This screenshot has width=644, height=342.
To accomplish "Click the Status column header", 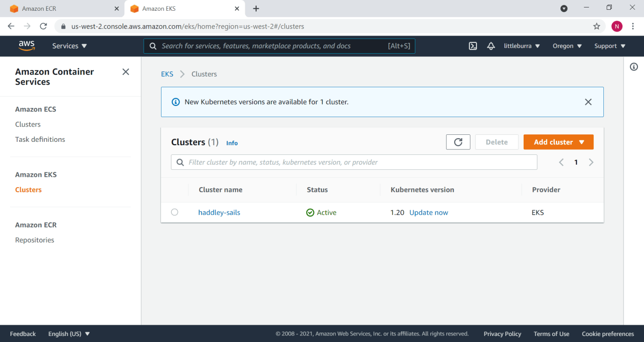I will tap(317, 190).
